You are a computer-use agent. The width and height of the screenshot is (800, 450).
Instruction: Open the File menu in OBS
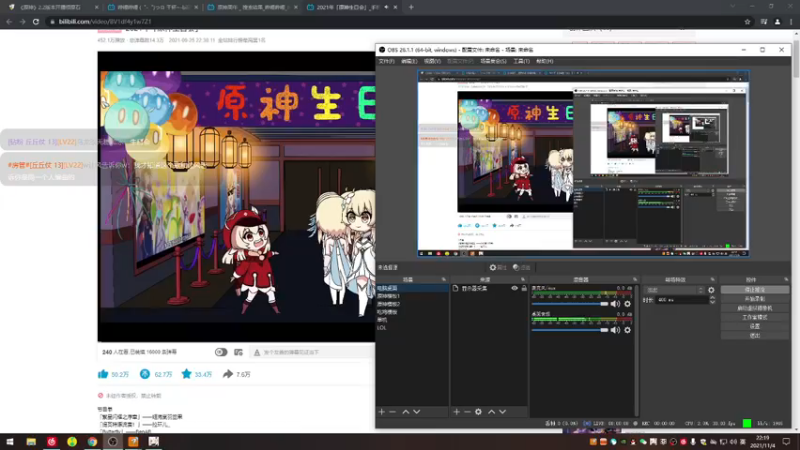(x=386, y=61)
